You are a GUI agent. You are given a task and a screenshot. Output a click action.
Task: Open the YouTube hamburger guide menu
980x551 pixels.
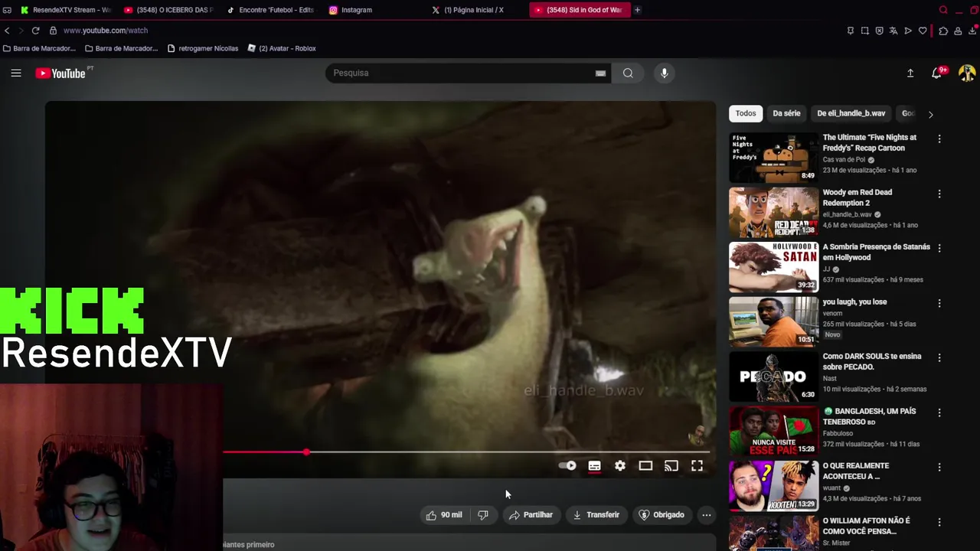[x=16, y=73]
